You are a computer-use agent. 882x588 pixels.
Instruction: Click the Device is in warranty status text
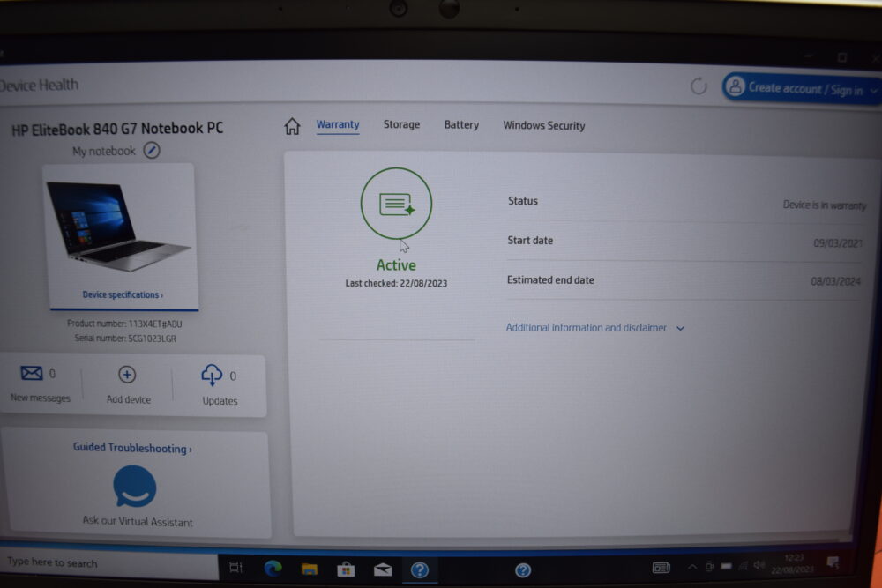click(825, 205)
